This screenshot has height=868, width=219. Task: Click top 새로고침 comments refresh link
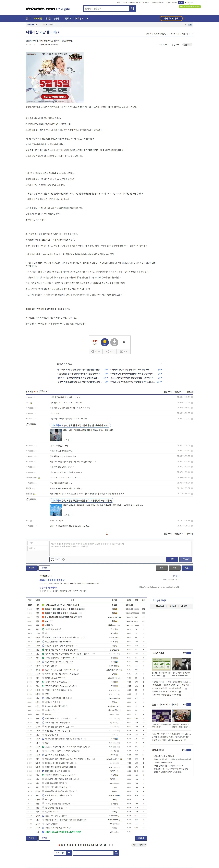pos(190,392)
